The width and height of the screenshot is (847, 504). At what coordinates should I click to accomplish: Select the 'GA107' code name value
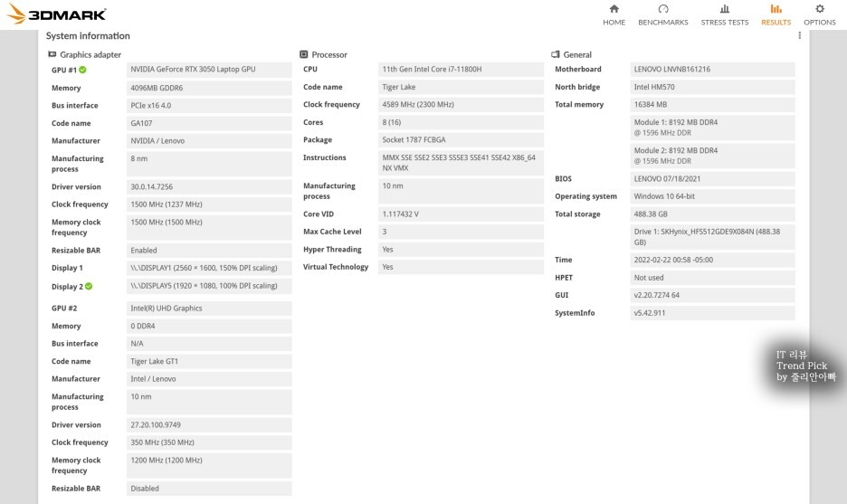pyautogui.click(x=209, y=123)
